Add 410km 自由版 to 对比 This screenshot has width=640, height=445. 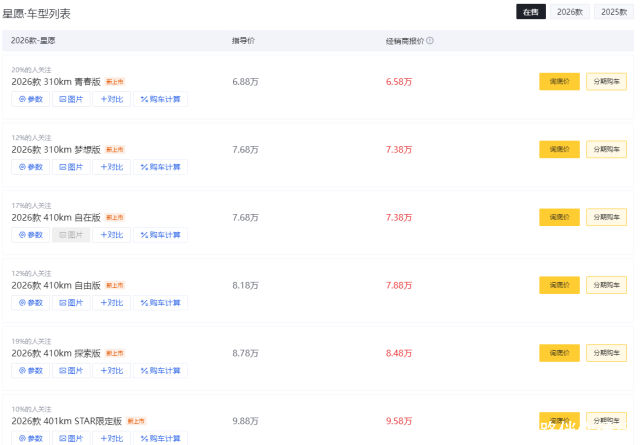pyautogui.click(x=111, y=303)
